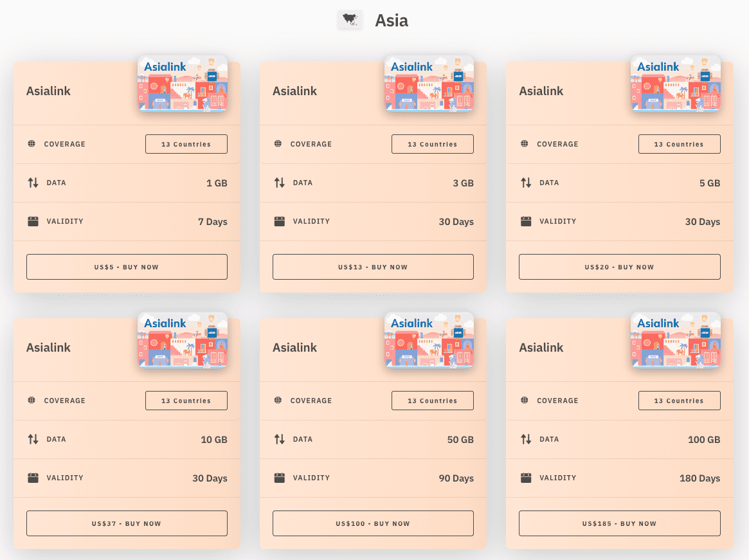Click the calendar validity icon on the 7 Days plan
The image size is (749, 560).
[33, 221]
